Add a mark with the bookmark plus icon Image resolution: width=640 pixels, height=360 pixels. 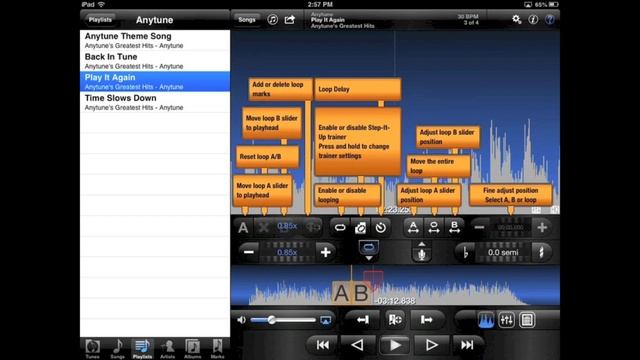[395, 320]
